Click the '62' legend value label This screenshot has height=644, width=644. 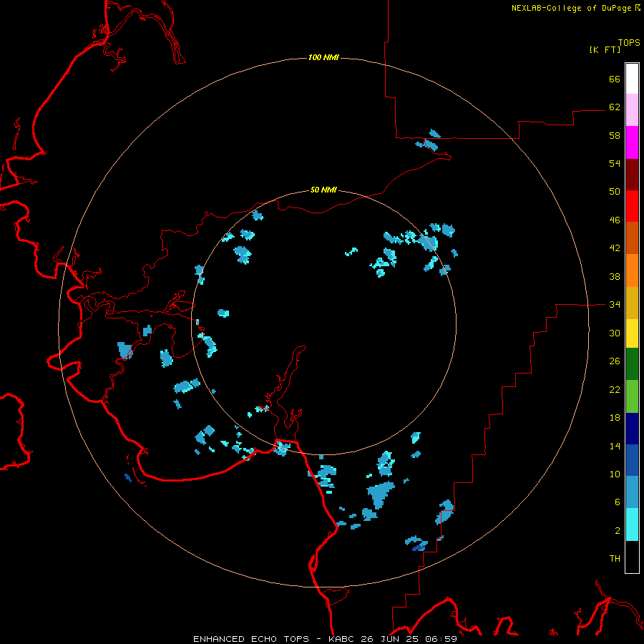pyautogui.click(x=615, y=107)
